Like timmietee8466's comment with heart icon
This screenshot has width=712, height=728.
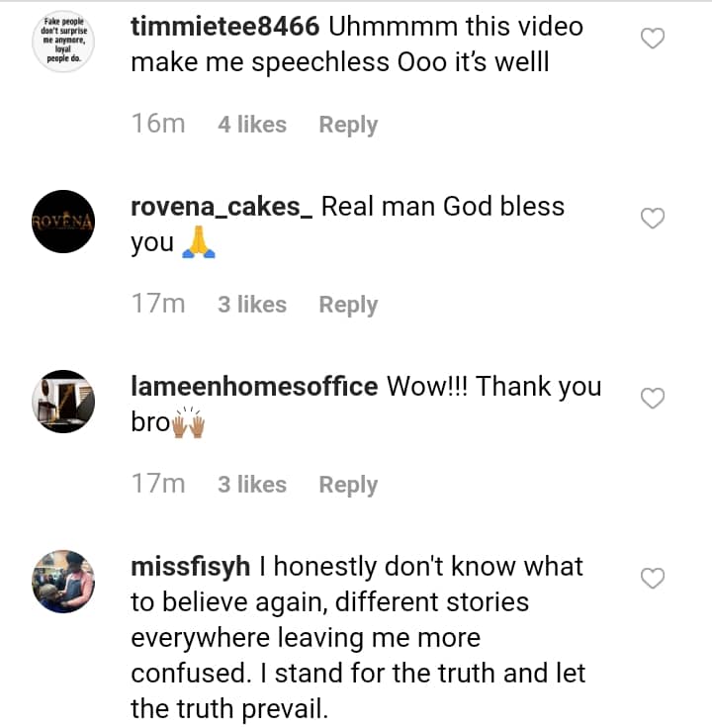653,40
